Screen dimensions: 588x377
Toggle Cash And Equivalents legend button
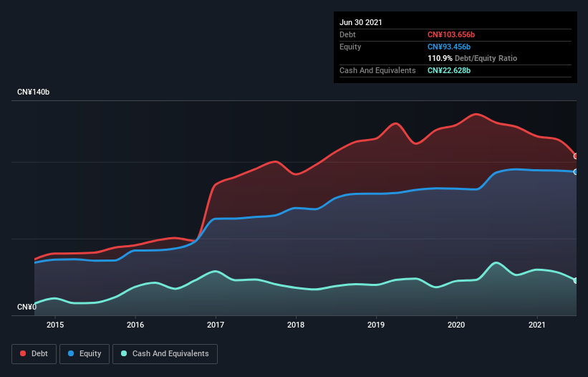[165, 354]
